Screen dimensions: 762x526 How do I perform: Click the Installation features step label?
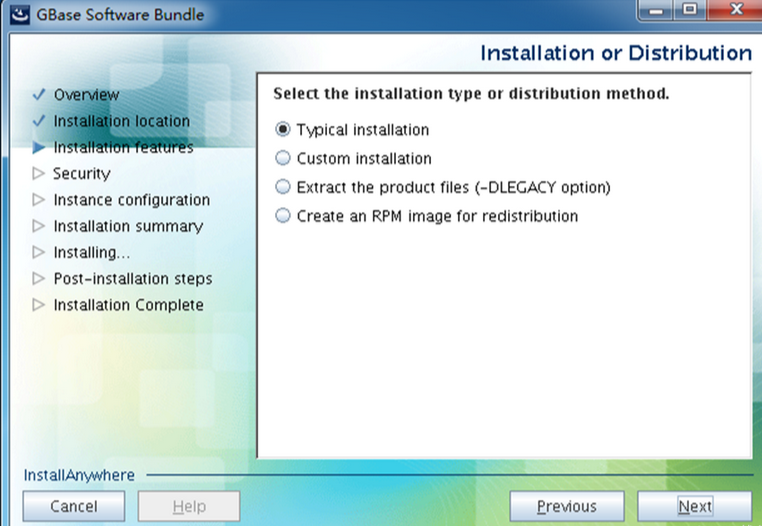pos(123,147)
